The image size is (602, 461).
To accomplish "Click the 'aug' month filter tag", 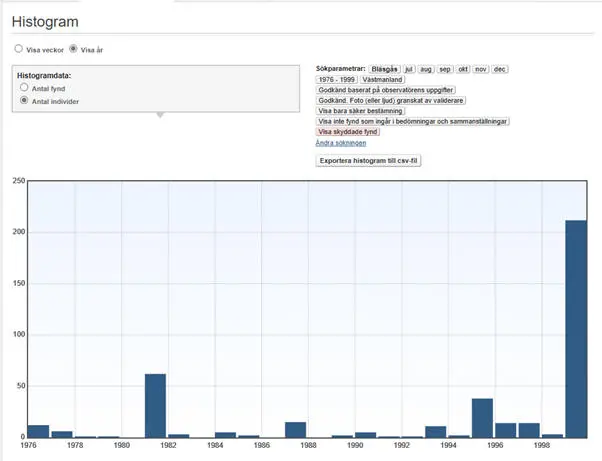I will pyautogui.click(x=426, y=68).
